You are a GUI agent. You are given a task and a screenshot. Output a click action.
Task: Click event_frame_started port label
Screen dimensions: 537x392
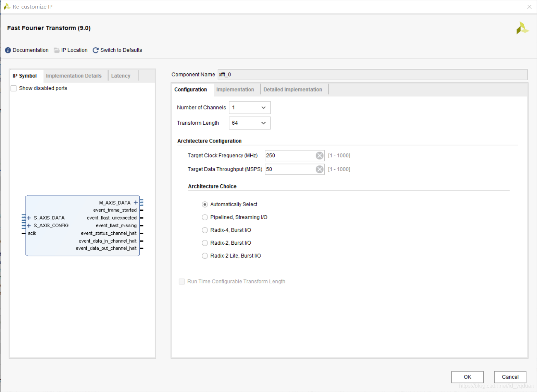pyautogui.click(x=115, y=210)
